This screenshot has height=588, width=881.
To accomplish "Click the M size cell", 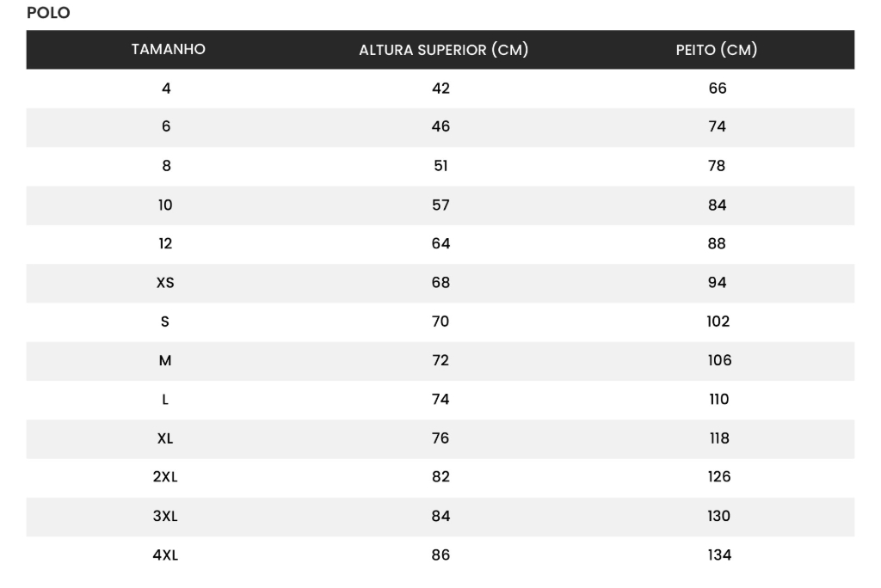I will tap(165, 361).
